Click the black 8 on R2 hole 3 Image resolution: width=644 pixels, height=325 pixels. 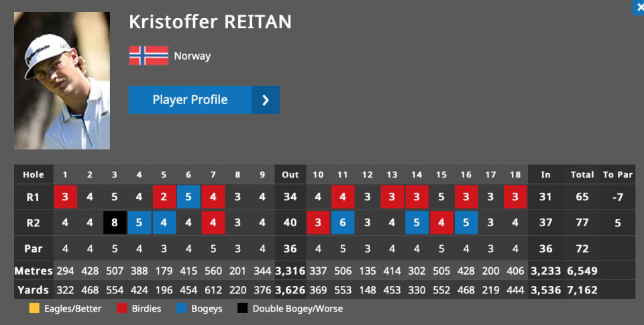pos(115,223)
